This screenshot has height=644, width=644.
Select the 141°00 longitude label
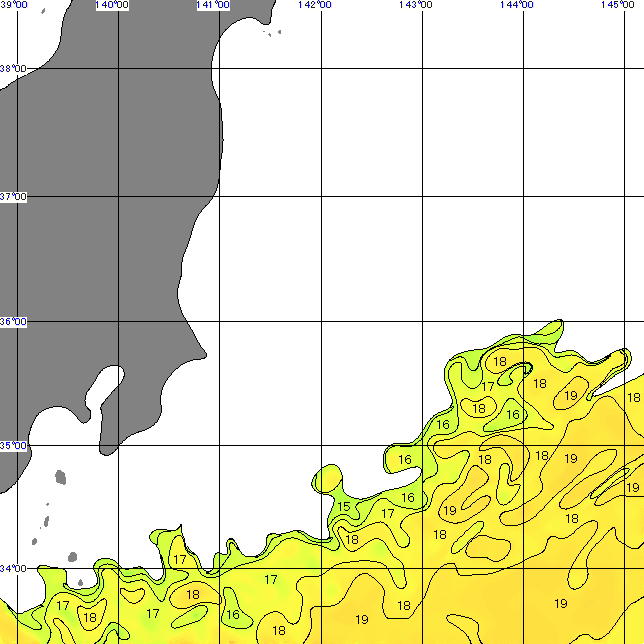point(212,5)
